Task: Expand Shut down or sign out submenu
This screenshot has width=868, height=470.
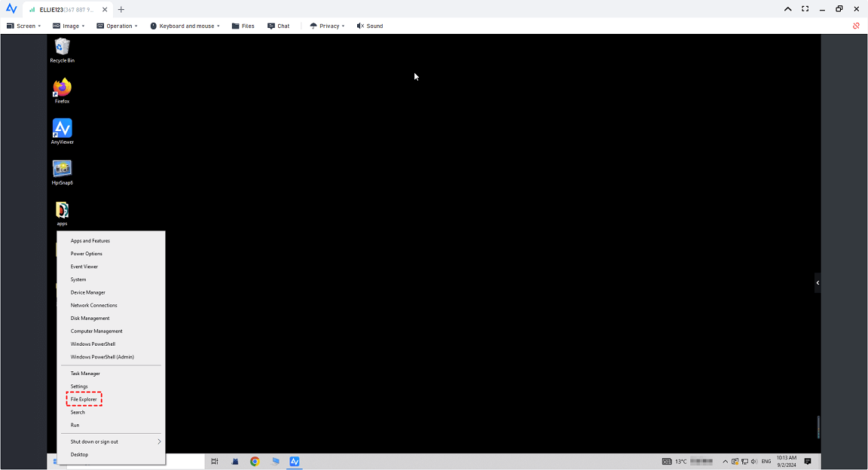Action: click(x=111, y=442)
